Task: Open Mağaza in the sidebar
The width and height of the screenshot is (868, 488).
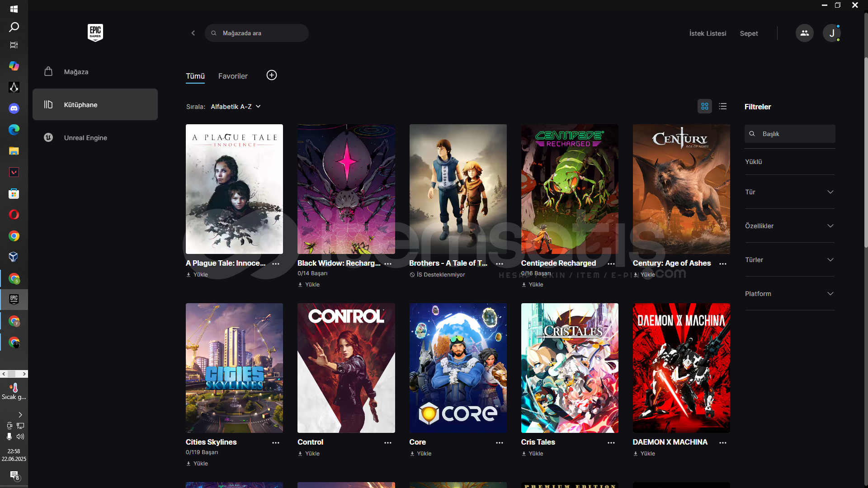Action: 95,72
